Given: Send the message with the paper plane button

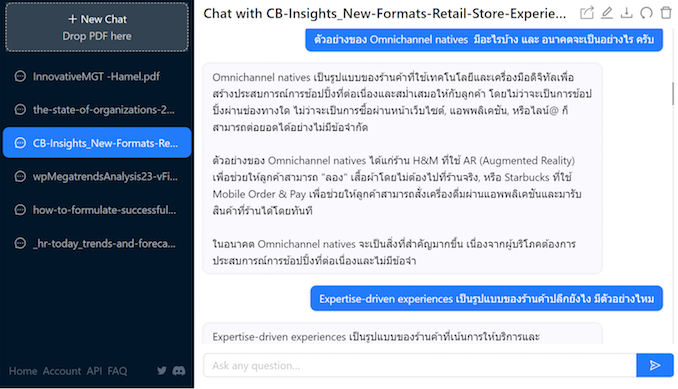Looking at the screenshot, I should 655,365.
